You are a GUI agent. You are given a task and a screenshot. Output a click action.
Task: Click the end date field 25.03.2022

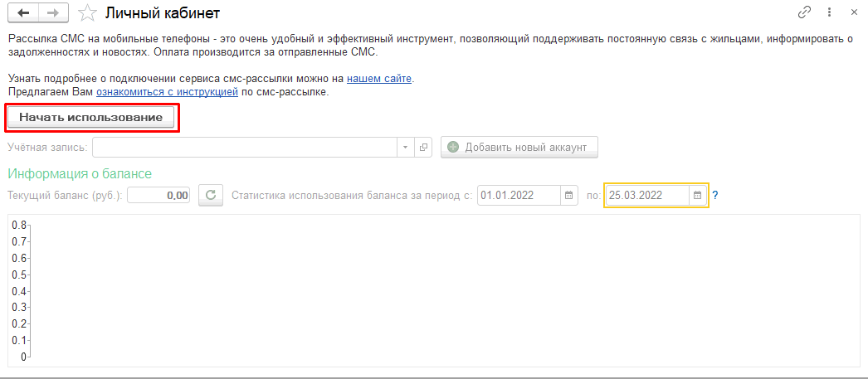(647, 196)
